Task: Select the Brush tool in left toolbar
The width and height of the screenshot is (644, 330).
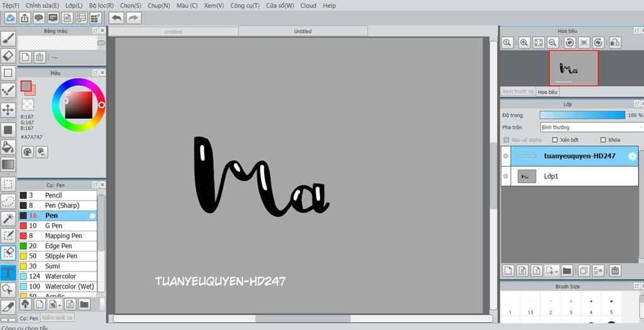Action: 8,39
